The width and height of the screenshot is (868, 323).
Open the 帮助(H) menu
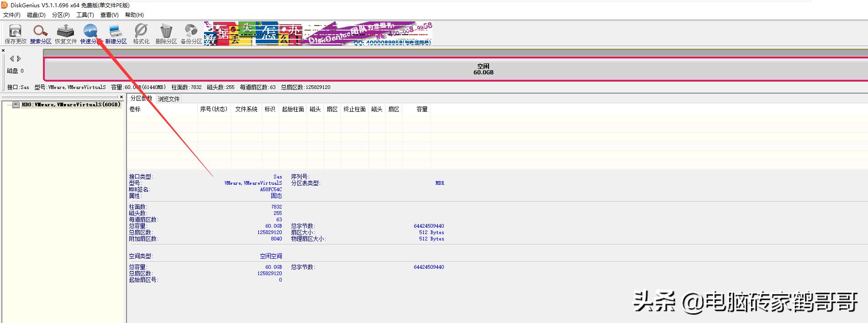[134, 15]
